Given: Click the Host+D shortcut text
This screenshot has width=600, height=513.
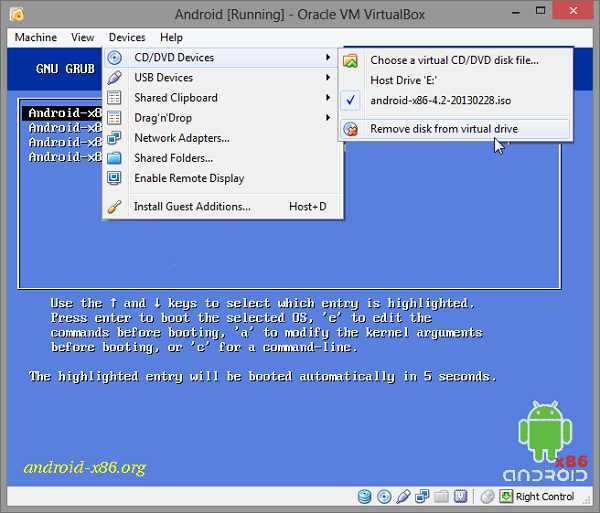Looking at the screenshot, I should [x=308, y=207].
